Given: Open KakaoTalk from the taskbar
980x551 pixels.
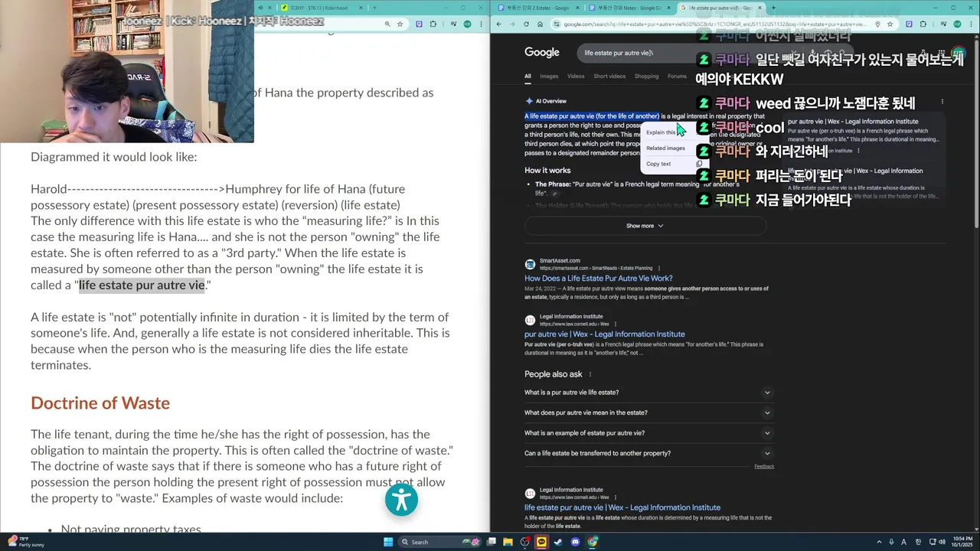Looking at the screenshot, I should pos(541,542).
